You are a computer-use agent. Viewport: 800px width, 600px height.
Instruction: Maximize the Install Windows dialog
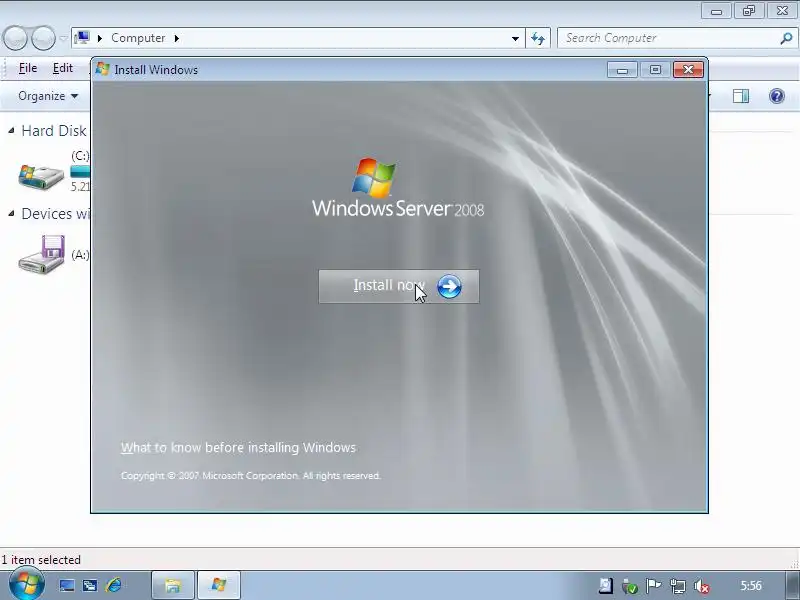655,69
